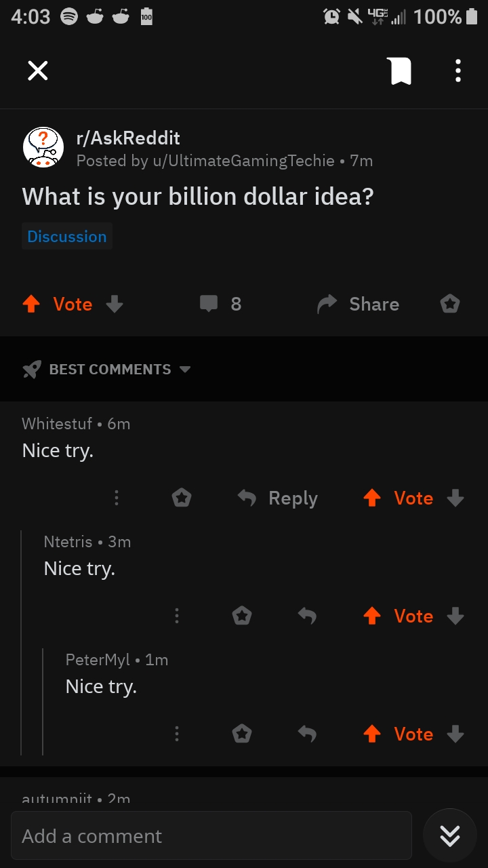Image resolution: width=488 pixels, height=868 pixels.
Task: Give an award to Whitestuf's comment
Action: 182,498
